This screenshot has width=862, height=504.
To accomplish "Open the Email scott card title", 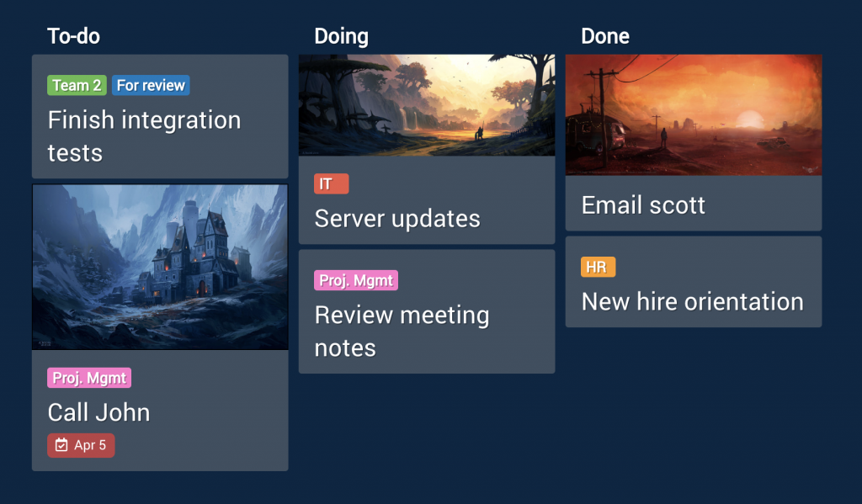I will pos(643,205).
